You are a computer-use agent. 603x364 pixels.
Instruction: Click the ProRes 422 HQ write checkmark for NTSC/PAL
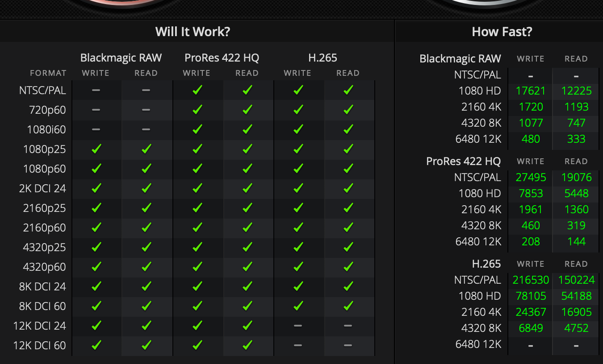pos(197,90)
